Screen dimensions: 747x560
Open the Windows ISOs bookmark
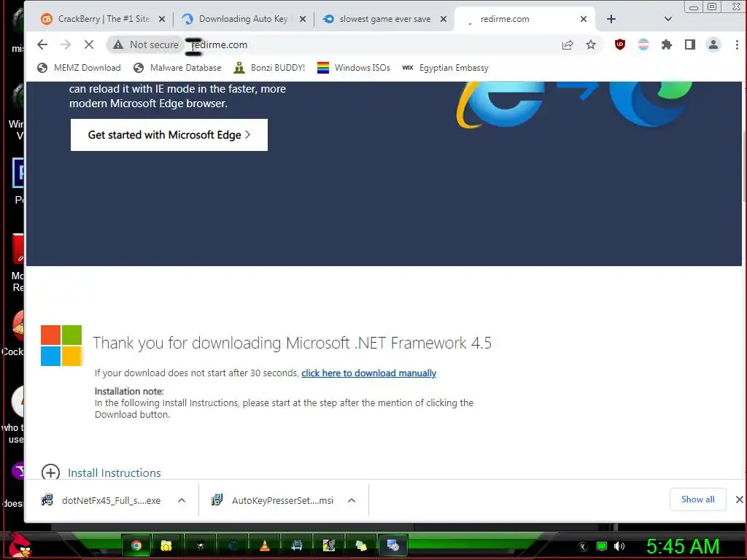point(354,68)
